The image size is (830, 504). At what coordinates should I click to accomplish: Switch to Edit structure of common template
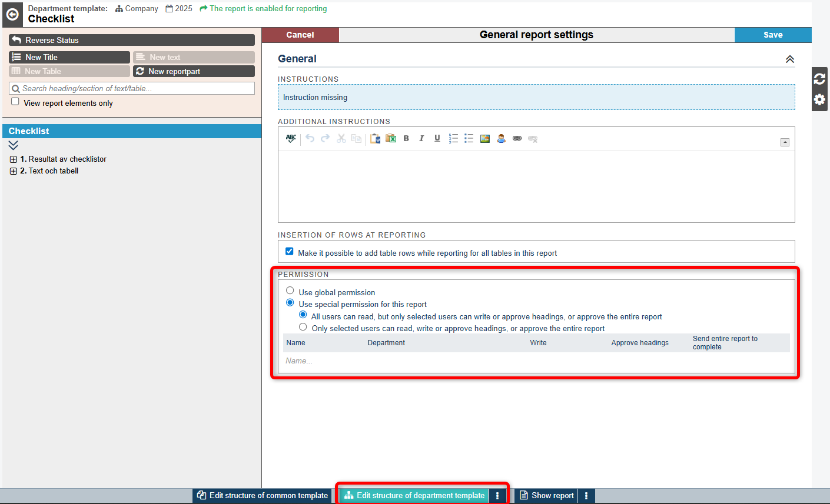tap(263, 496)
